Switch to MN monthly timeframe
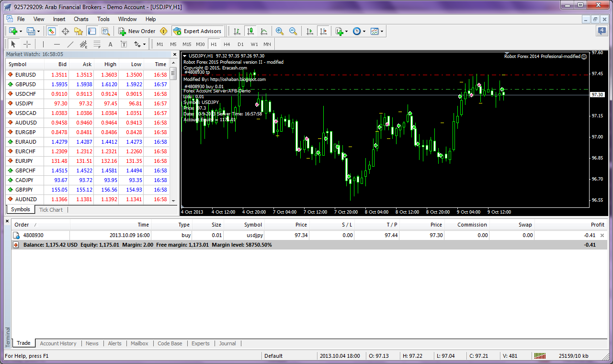 point(267,44)
